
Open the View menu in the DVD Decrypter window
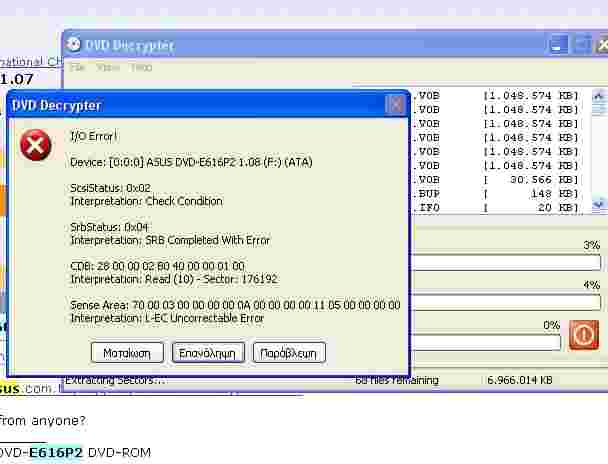(x=108, y=67)
